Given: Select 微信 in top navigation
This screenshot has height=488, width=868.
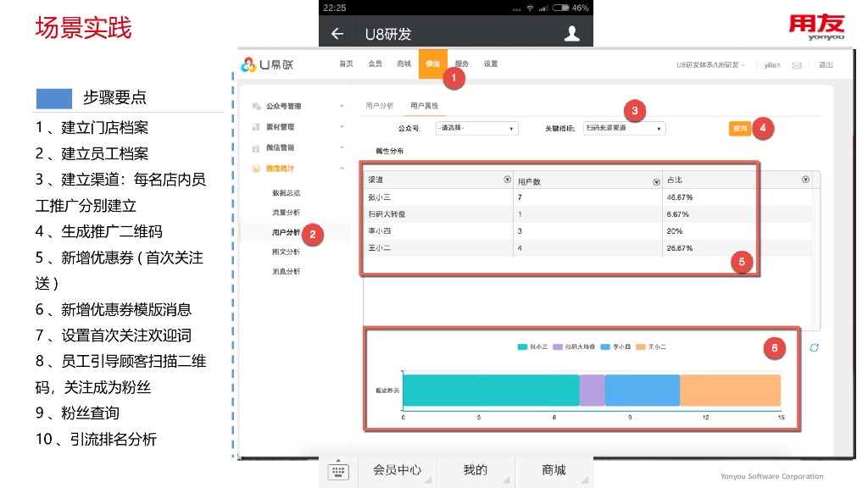Looking at the screenshot, I should 432,64.
